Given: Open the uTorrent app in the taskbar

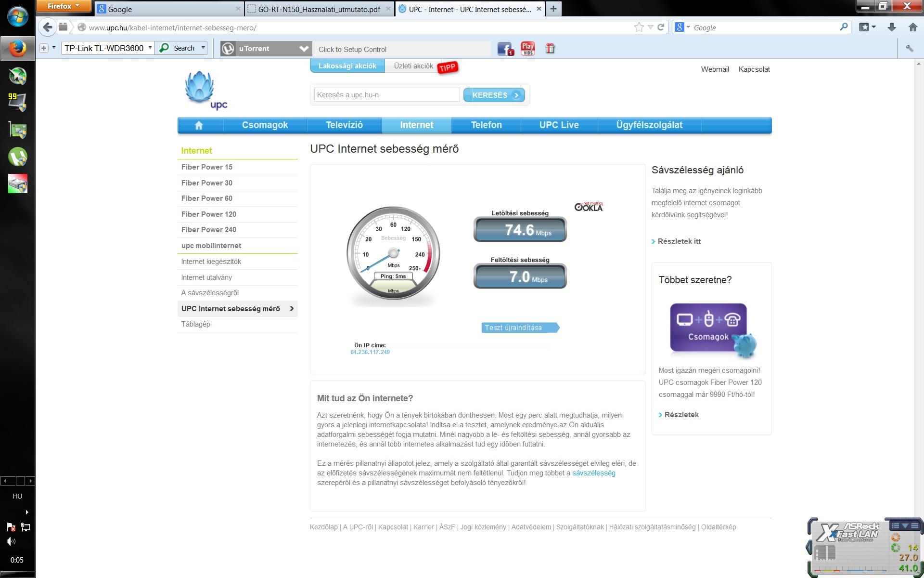Looking at the screenshot, I should click(x=17, y=157).
